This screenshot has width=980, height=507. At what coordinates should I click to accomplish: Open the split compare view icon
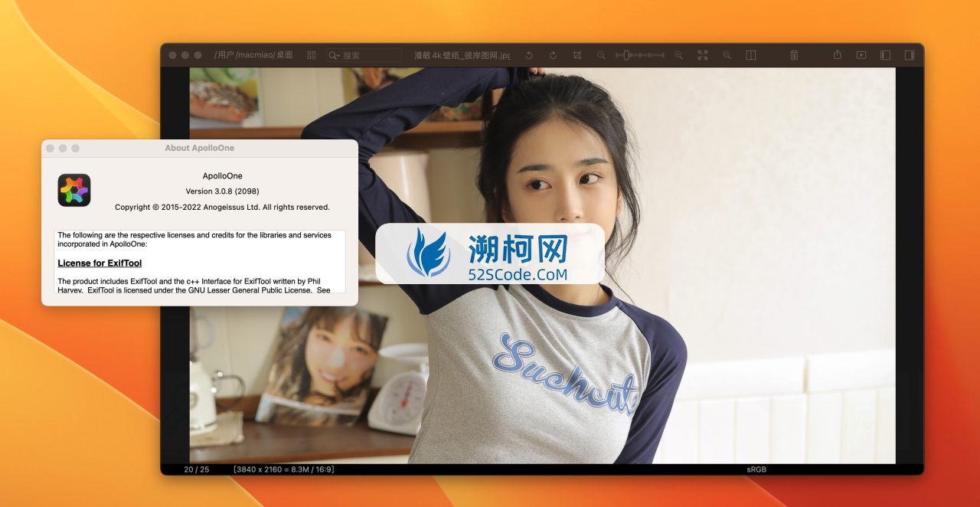(751, 55)
